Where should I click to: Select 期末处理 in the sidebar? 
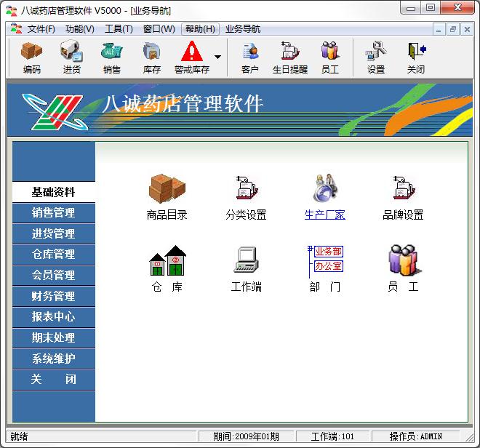click(54, 337)
